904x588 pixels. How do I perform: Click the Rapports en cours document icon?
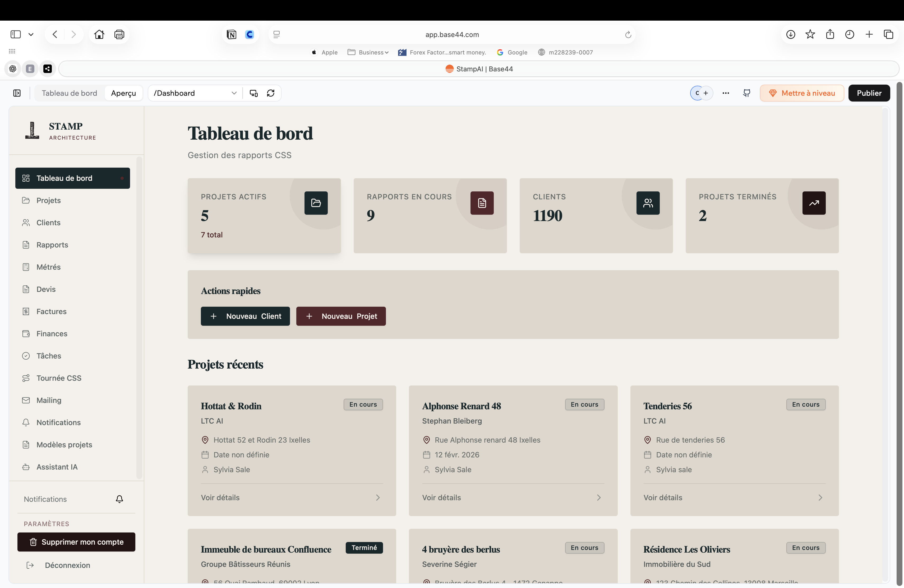482,203
